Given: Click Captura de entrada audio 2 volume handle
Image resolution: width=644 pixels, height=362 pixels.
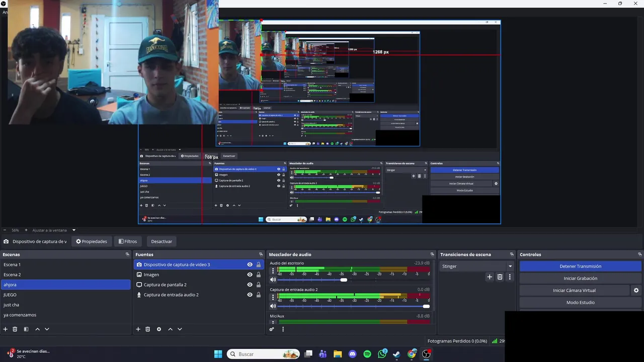Looking at the screenshot, I should click(x=426, y=306).
